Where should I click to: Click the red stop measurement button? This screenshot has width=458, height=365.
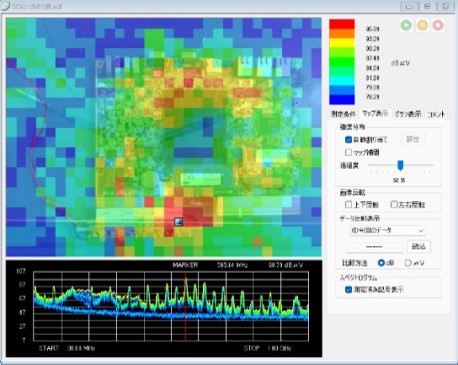pos(438,25)
